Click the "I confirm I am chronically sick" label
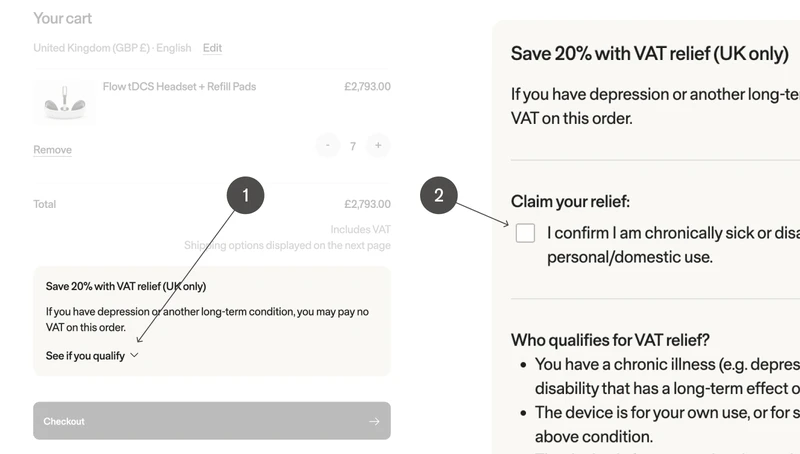This screenshot has height=454, width=800. point(672,233)
